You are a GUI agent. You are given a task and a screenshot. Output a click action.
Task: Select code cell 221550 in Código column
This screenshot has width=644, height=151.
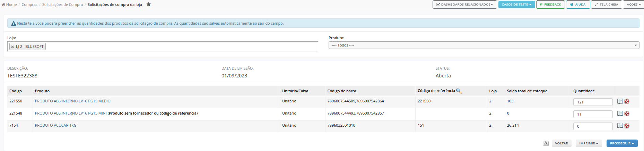(x=16, y=101)
